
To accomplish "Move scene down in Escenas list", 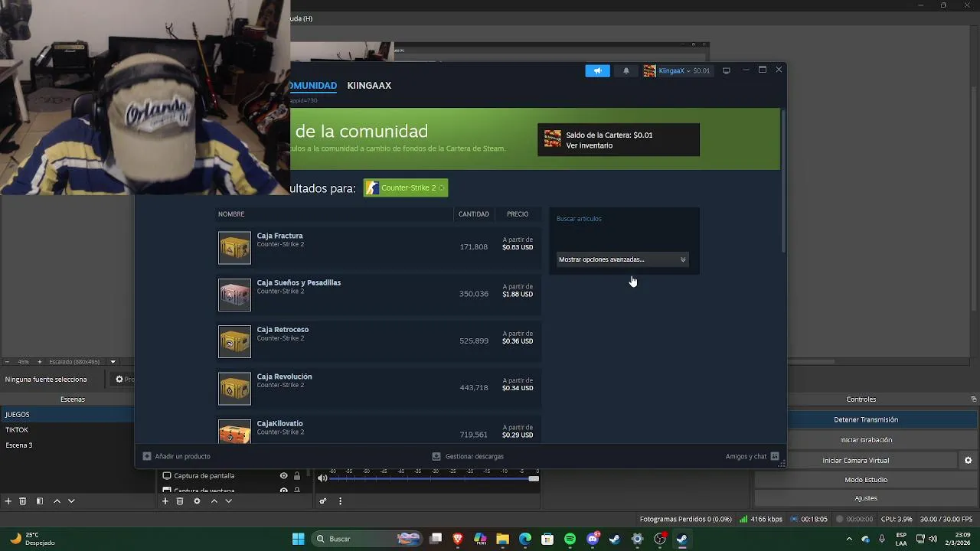I will point(71,501).
